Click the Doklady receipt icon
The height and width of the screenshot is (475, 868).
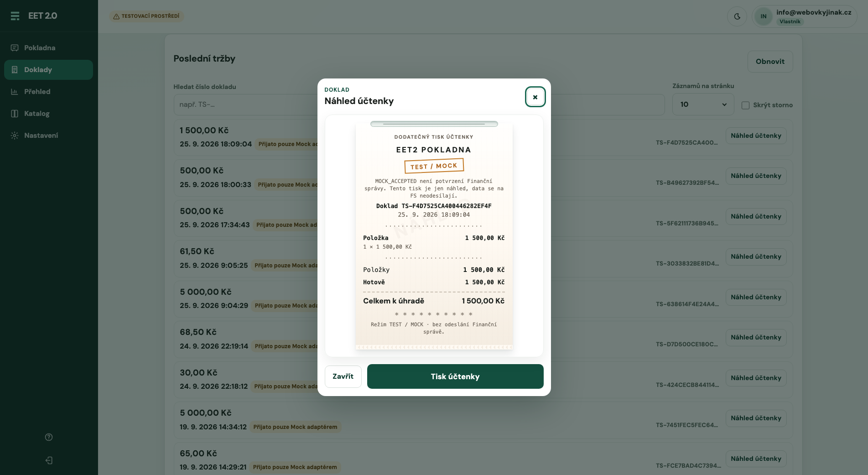point(15,70)
